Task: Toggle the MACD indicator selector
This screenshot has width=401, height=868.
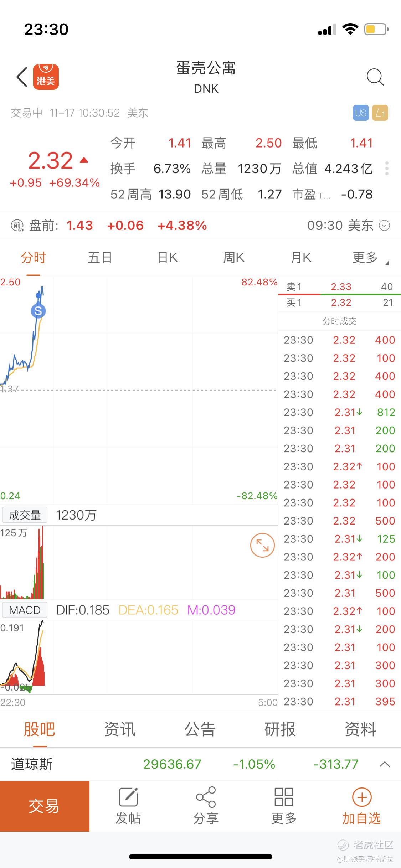Action: click(25, 610)
